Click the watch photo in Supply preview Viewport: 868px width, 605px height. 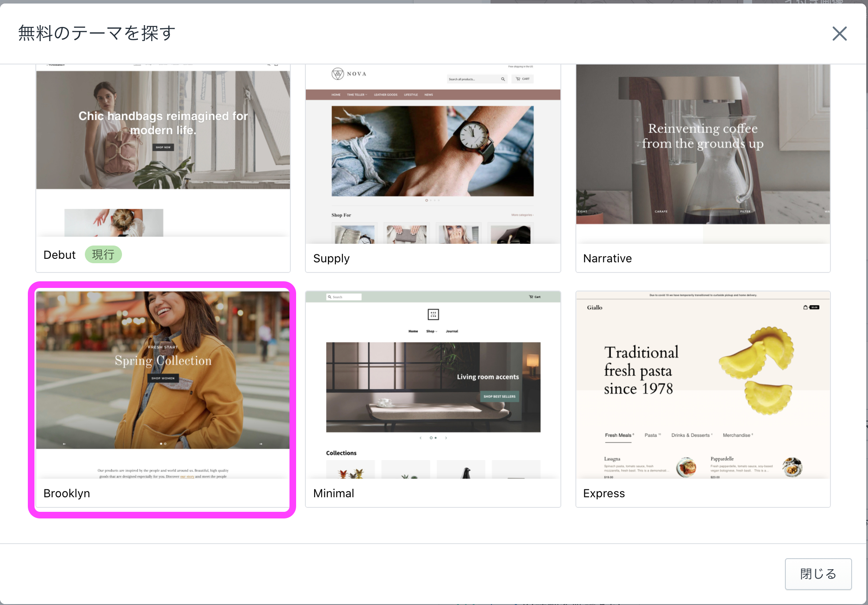click(x=432, y=151)
